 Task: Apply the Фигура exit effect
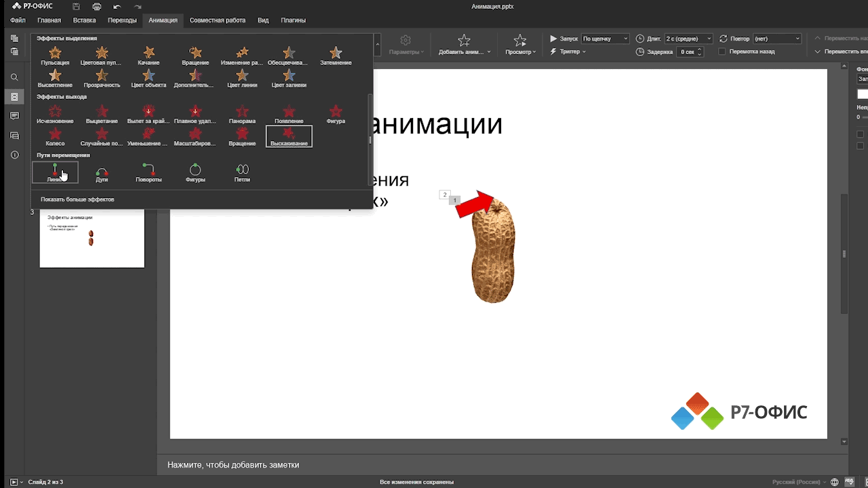[x=336, y=114]
